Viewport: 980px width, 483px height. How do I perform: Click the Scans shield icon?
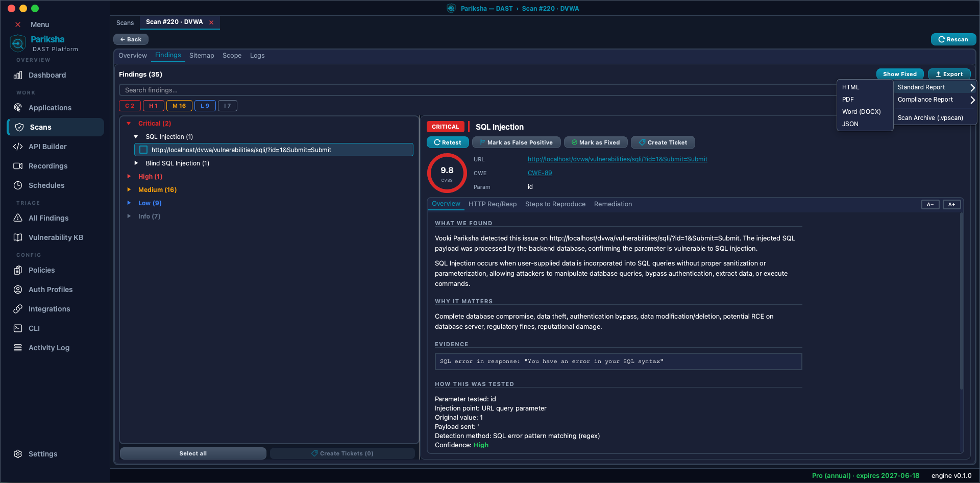19,127
